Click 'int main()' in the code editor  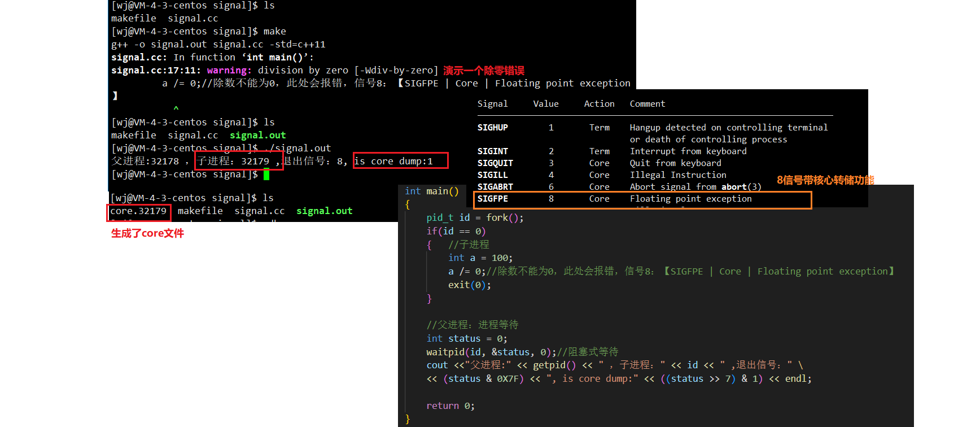(x=432, y=191)
